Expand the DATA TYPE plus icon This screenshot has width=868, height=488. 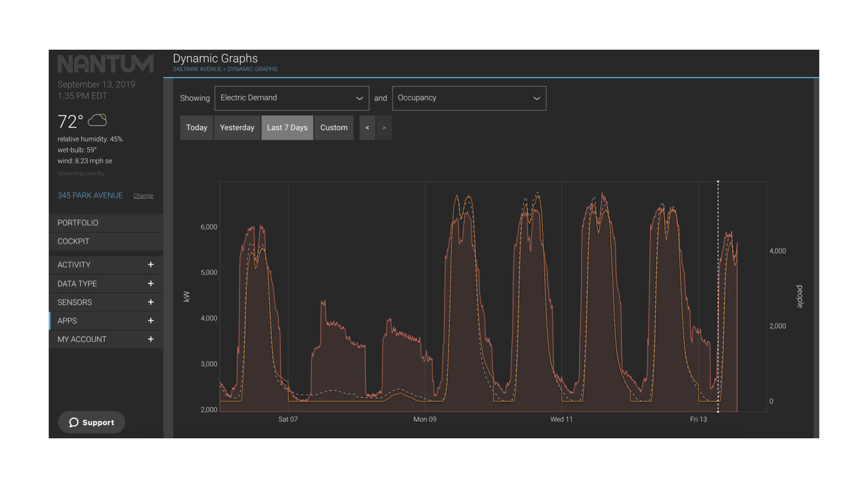(151, 284)
